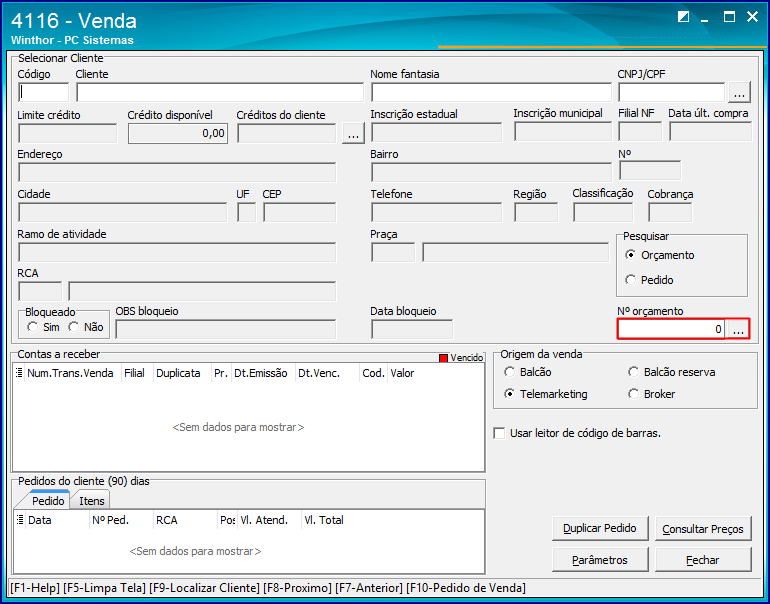Click the Crédito disponível field
Viewport: 770px width, 604px height.
178,134
